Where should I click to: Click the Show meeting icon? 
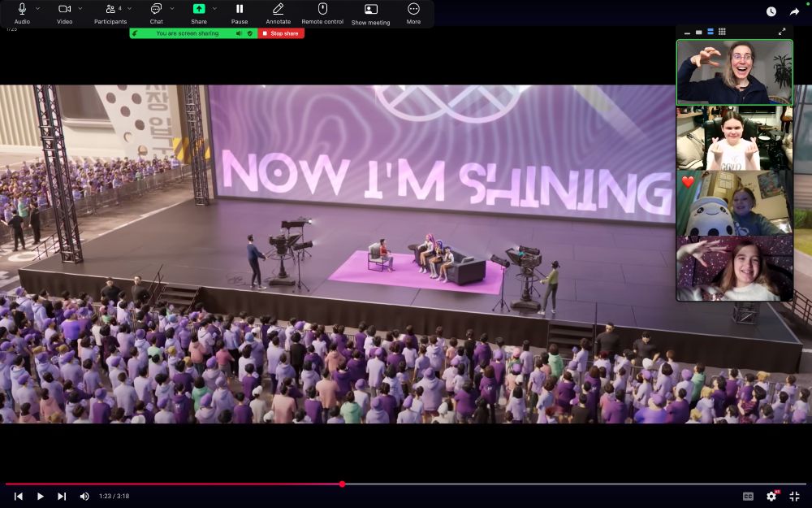(x=371, y=9)
